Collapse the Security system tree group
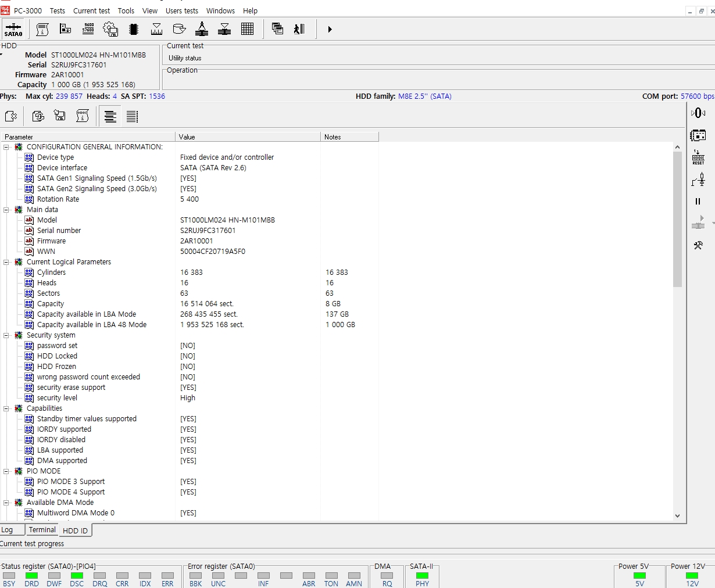The height and width of the screenshot is (588, 715). [6, 335]
